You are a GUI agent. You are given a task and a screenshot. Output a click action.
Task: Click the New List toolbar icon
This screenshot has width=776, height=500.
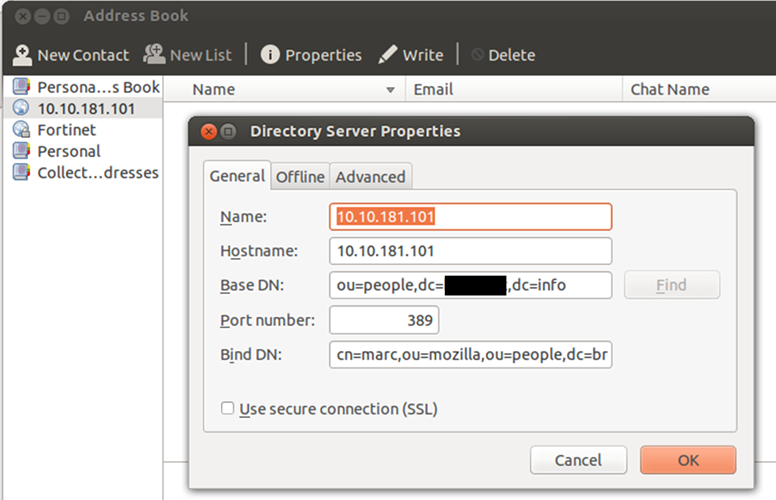coord(155,55)
